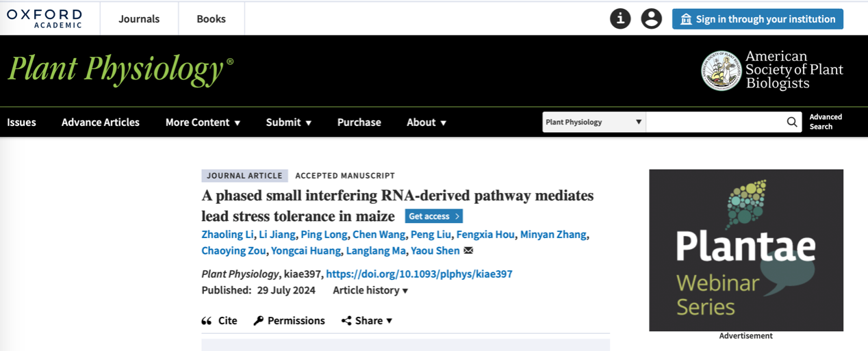Expand the Share dropdown

pos(367,321)
